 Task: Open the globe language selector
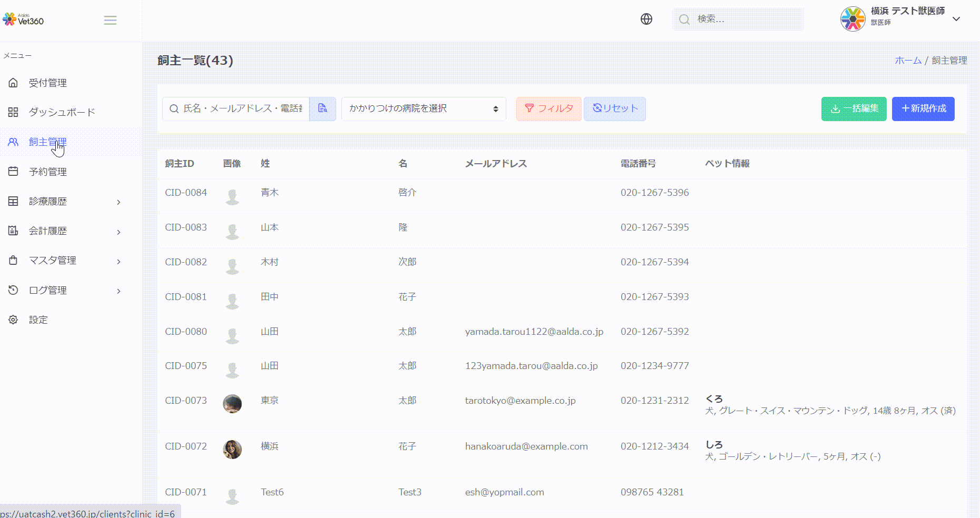point(646,19)
